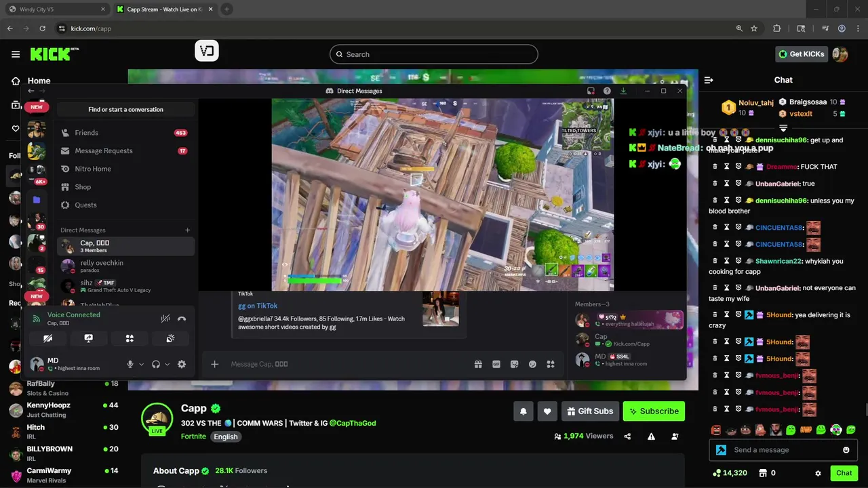868x488 pixels.
Task: Select Cap group conversation with 3 Members
Action: click(125, 246)
